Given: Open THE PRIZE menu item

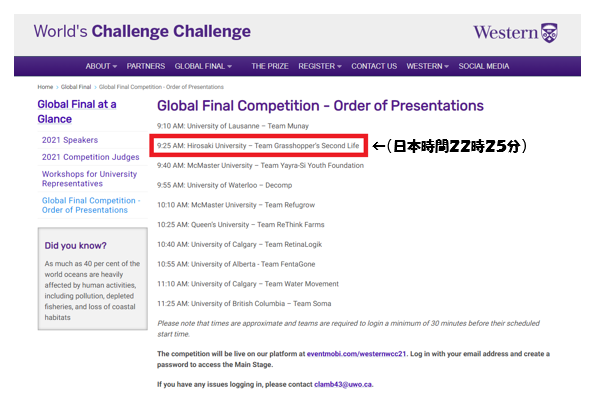Looking at the screenshot, I should pos(270,66).
